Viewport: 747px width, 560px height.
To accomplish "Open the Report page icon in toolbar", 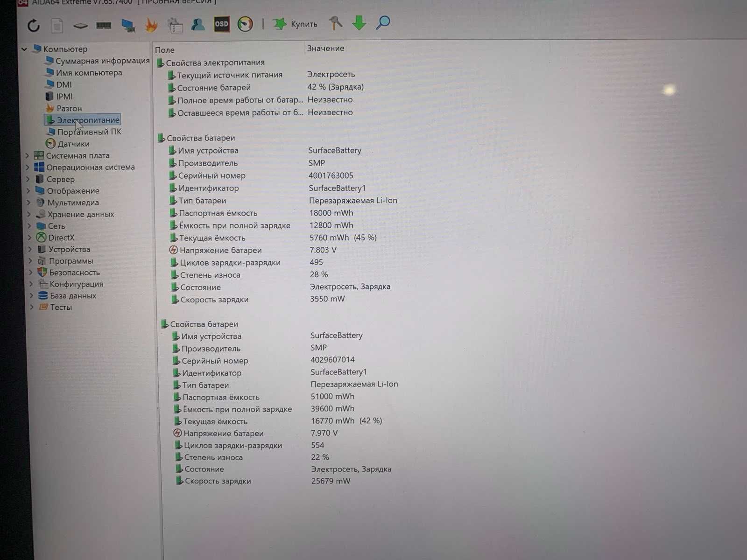I will click(x=57, y=25).
